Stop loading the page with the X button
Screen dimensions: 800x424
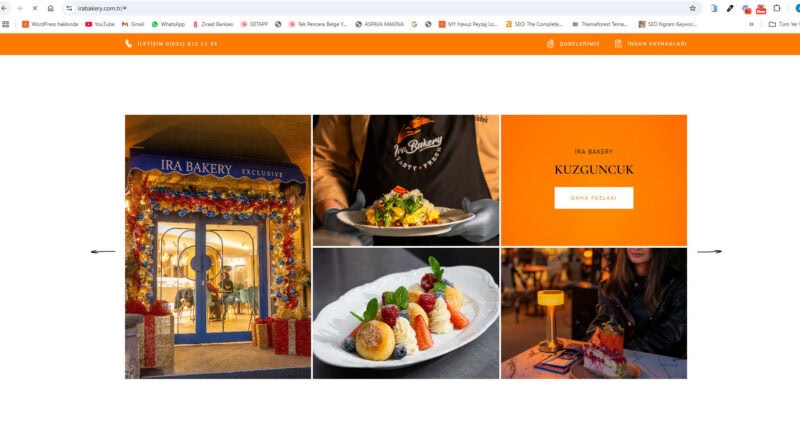pos(35,8)
